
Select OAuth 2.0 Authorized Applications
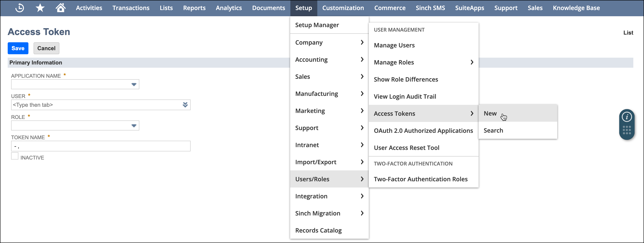click(423, 131)
